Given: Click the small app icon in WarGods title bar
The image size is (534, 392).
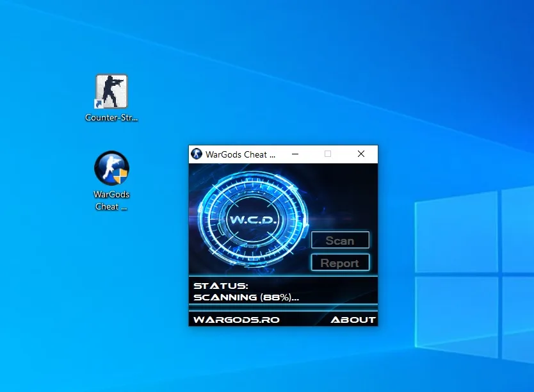Looking at the screenshot, I should pos(197,154).
